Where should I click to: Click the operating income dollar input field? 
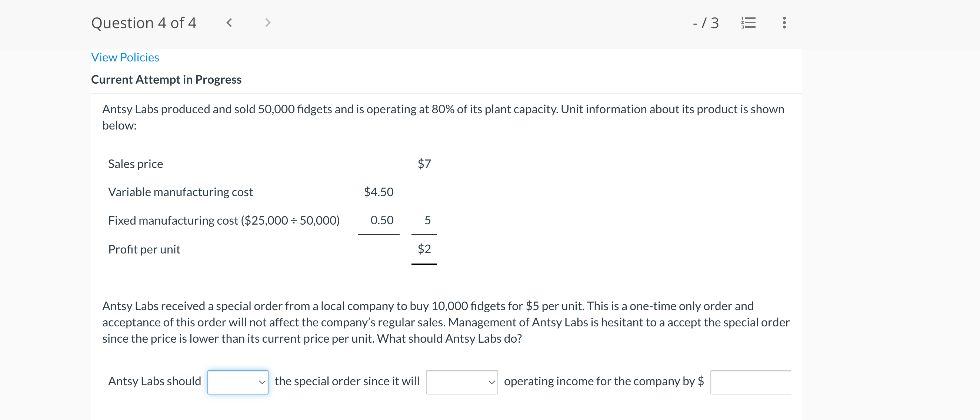point(750,382)
